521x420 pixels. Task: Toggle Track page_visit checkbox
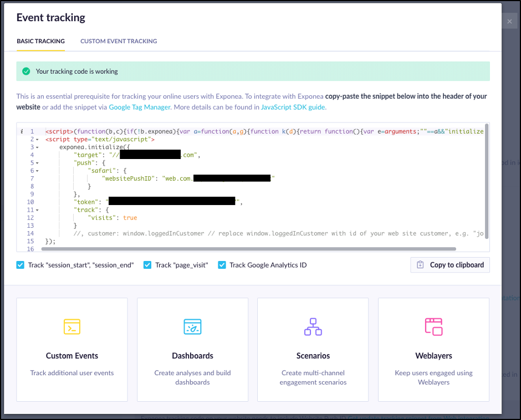[x=147, y=265]
